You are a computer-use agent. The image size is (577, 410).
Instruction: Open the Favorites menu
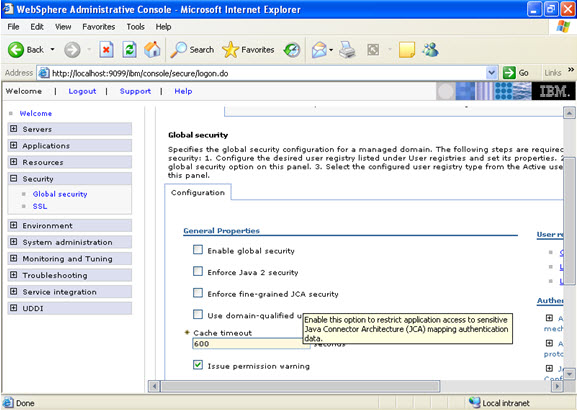[x=99, y=27]
